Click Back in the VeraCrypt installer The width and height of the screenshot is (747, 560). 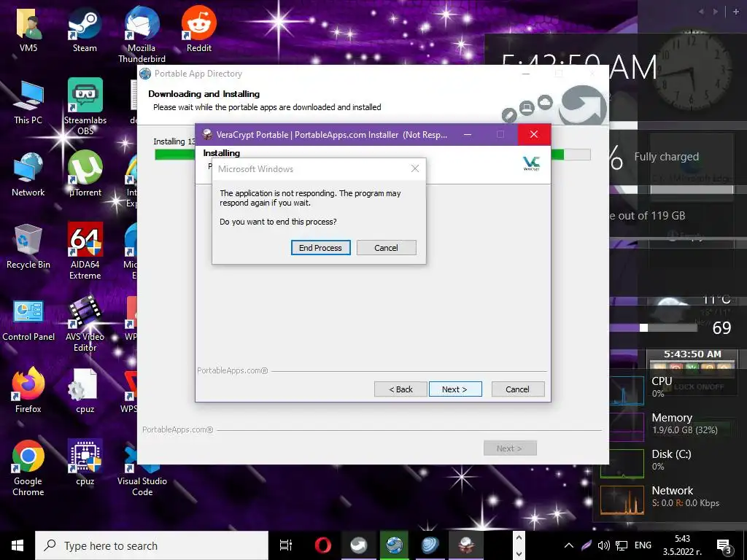coord(400,389)
